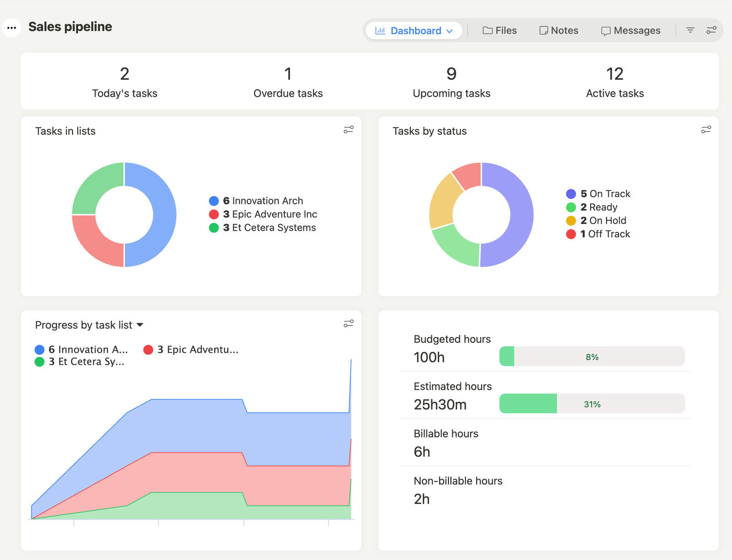Open the filter icon in top toolbar
The height and width of the screenshot is (560, 732).
click(690, 30)
